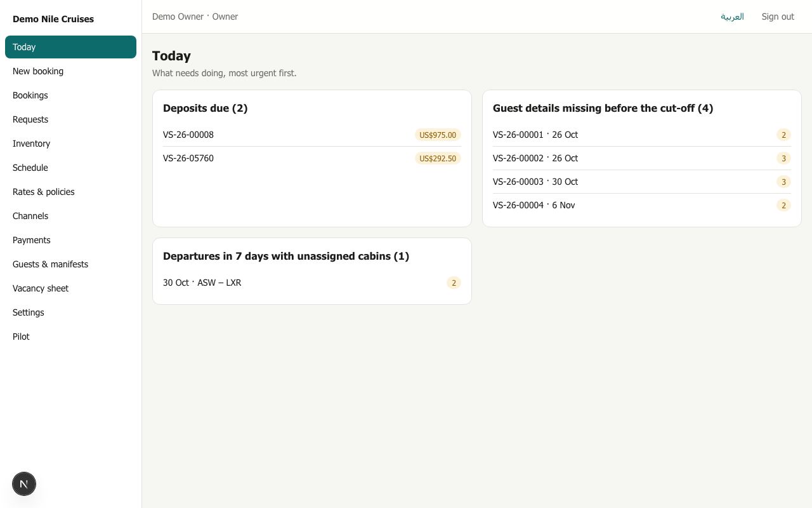Viewport: 812px width, 508px height.
Task: Click the Departures in 7 days heading
Action: pos(286,256)
